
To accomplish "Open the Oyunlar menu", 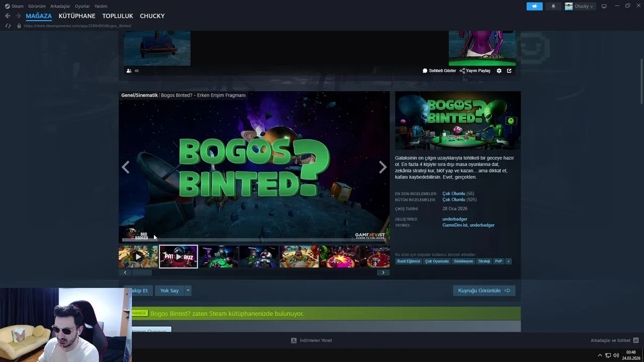I will point(83,6).
